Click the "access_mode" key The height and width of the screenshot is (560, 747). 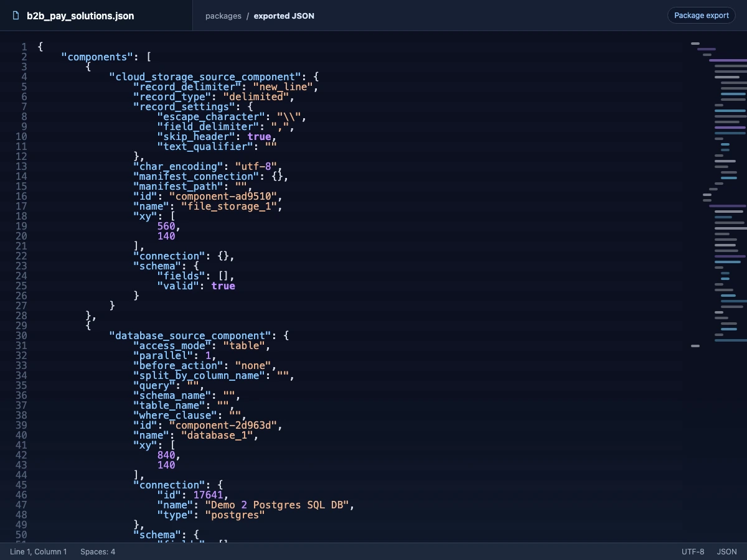pos(172,345)
